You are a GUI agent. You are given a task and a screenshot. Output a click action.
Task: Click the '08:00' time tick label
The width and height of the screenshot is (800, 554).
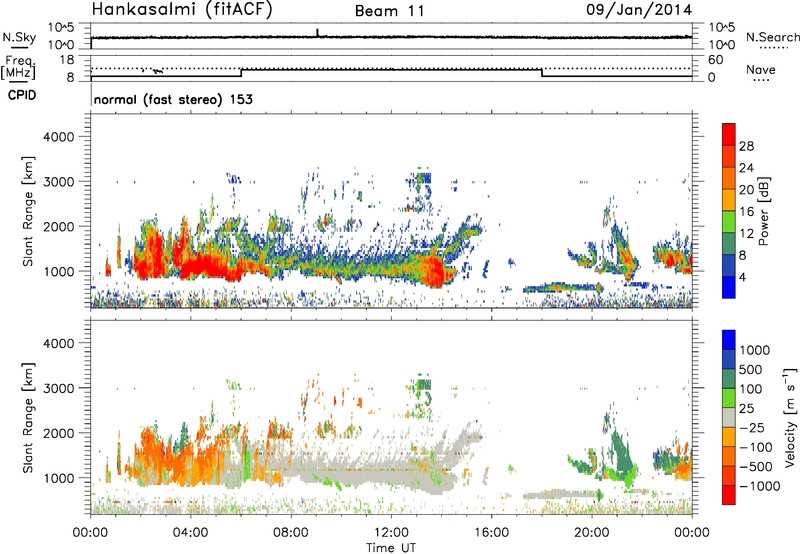click(x=291, y=533)
